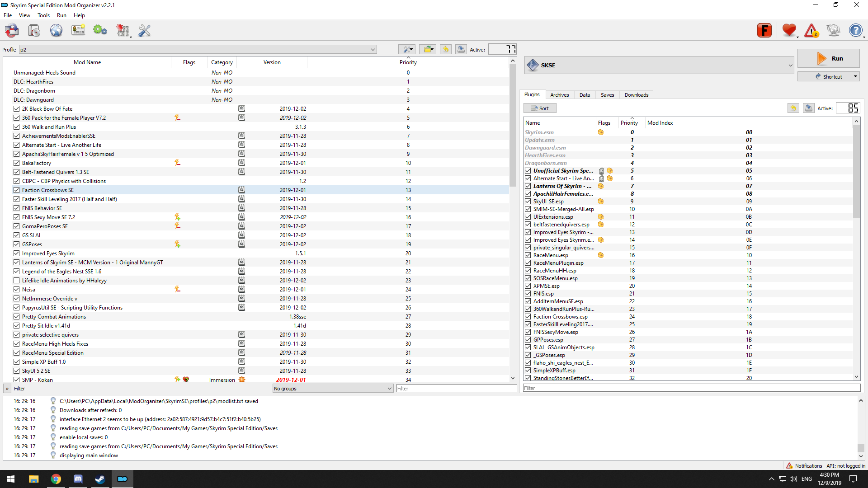Click the Sort plugins button
Viewport: 868px width, 488px height.
540,108
